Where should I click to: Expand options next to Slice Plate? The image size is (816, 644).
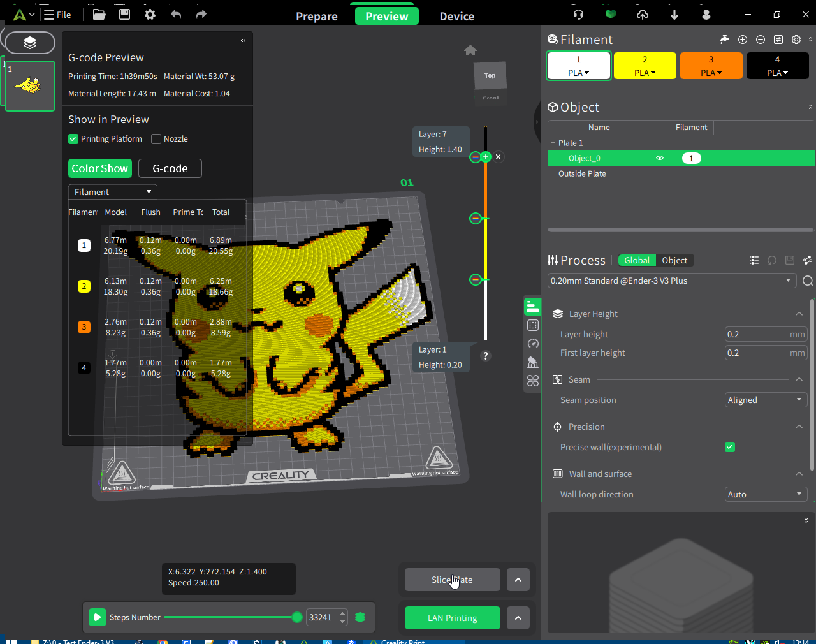click(x=518, y=580)
